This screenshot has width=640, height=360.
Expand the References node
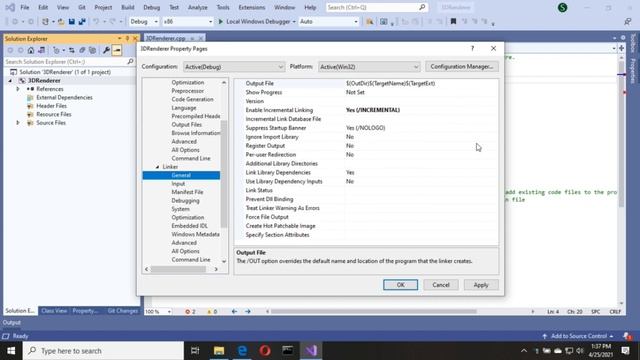[18, 89]
